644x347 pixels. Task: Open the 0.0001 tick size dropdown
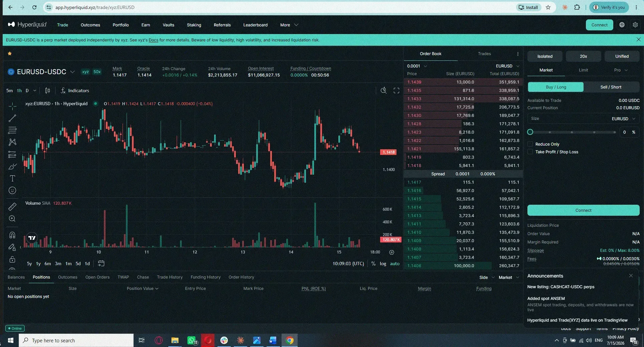click(x=417, y=66)
